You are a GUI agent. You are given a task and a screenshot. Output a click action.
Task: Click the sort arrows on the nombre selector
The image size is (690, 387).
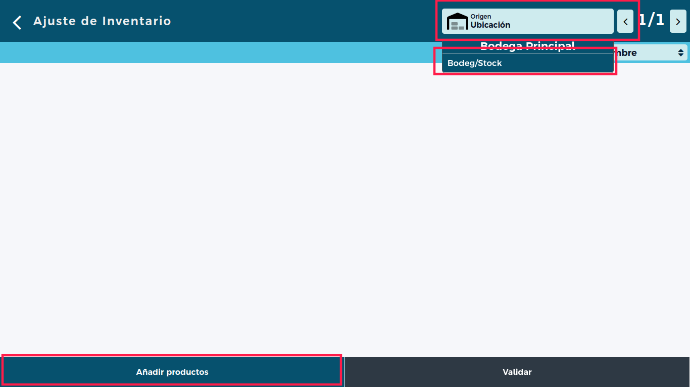(x=681, y=53)
